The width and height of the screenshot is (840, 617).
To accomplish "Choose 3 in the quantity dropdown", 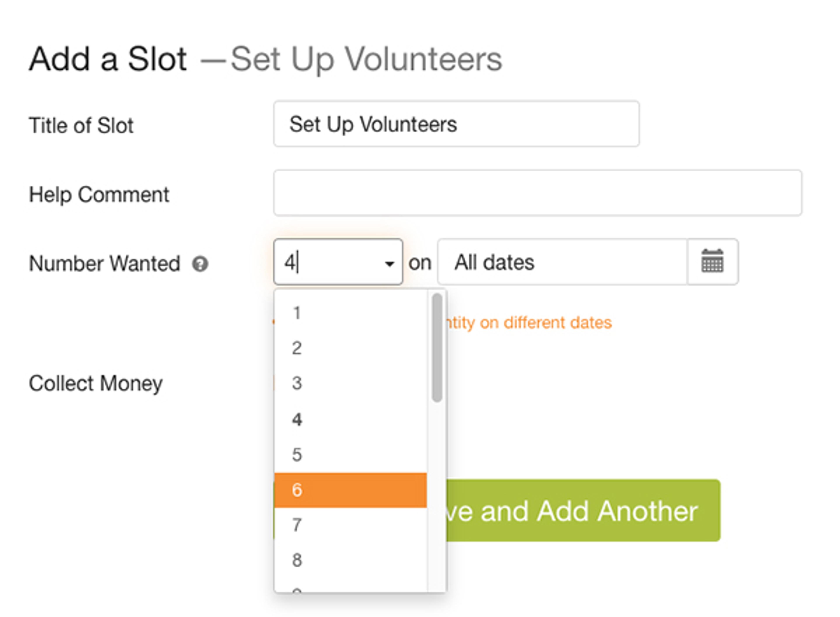I will (x=350, y=383).
